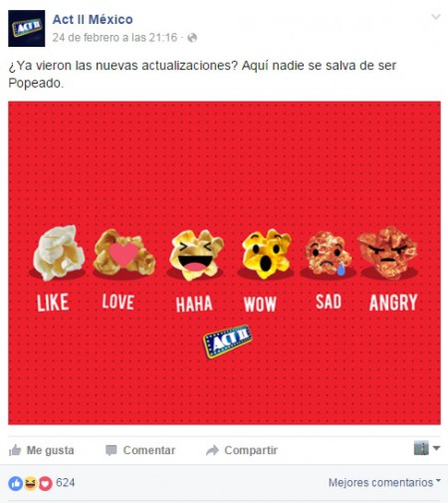Click the white LIKE popcorn in image

(x=59, y=252)
